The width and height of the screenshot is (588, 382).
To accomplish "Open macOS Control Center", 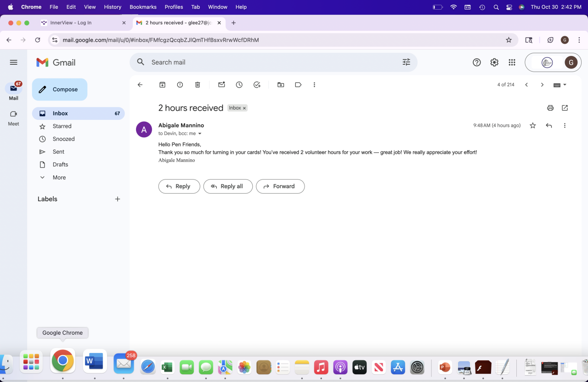I will (509, 7).
